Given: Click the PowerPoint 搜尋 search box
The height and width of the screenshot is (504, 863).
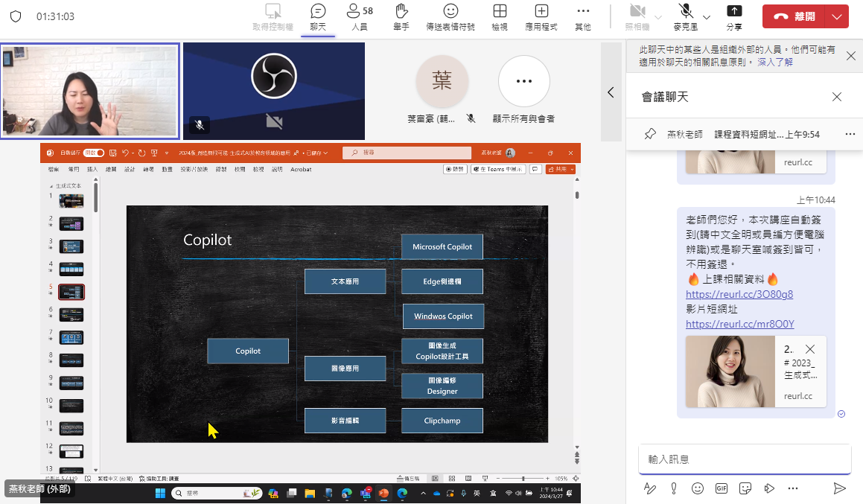Looking at the screenshot, I should click(x=407, y=153).
